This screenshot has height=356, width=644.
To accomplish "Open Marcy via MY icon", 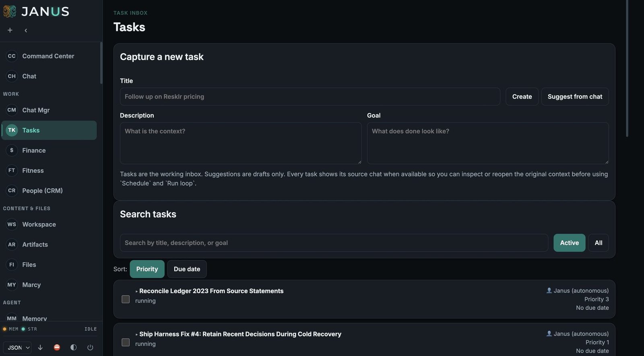I will (x=12, y=284).
